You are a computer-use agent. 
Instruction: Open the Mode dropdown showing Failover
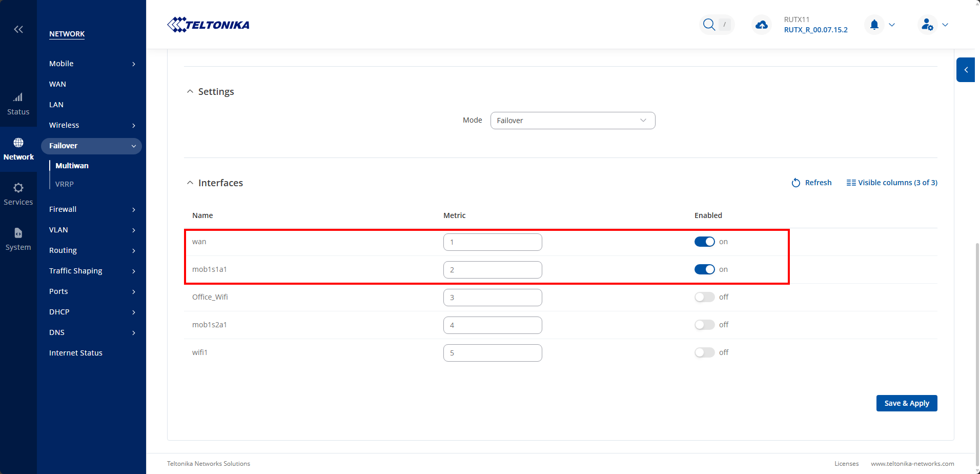(573, 121)
